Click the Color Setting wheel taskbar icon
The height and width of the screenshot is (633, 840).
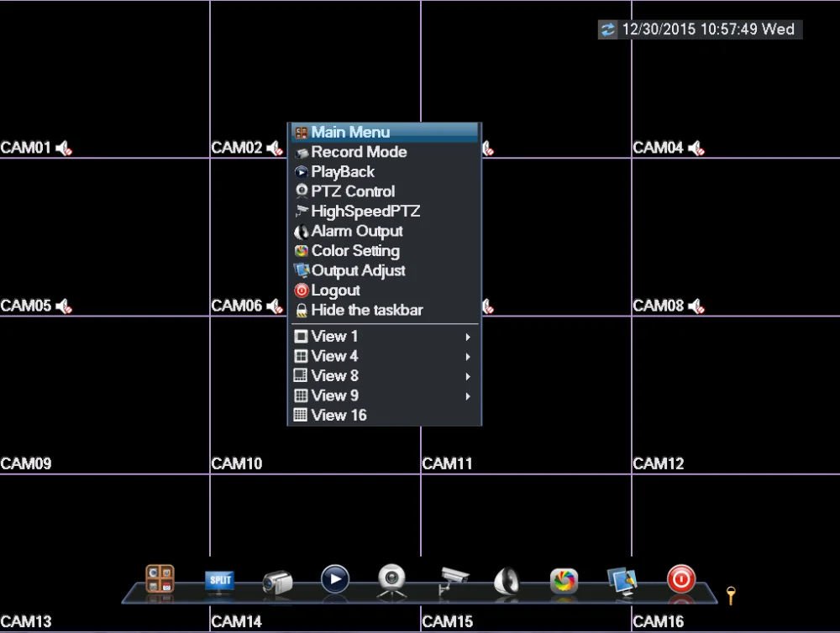[x=564, y=580]
